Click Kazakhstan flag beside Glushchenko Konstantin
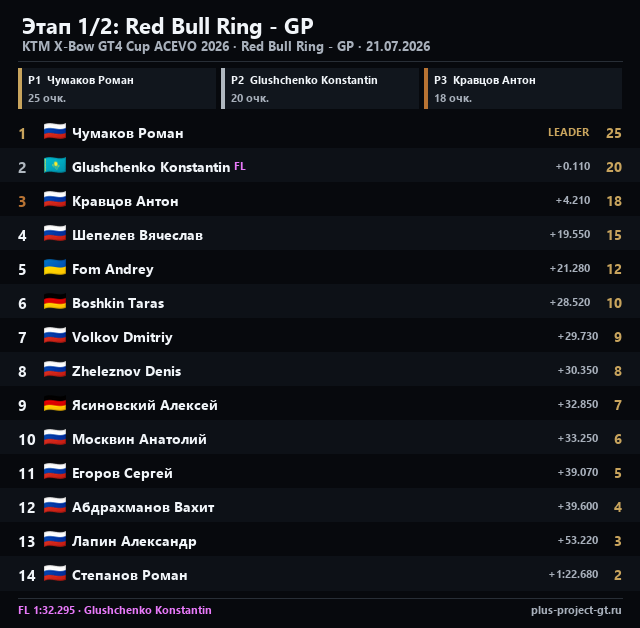640x628 pixels. (x=55, y=166)
